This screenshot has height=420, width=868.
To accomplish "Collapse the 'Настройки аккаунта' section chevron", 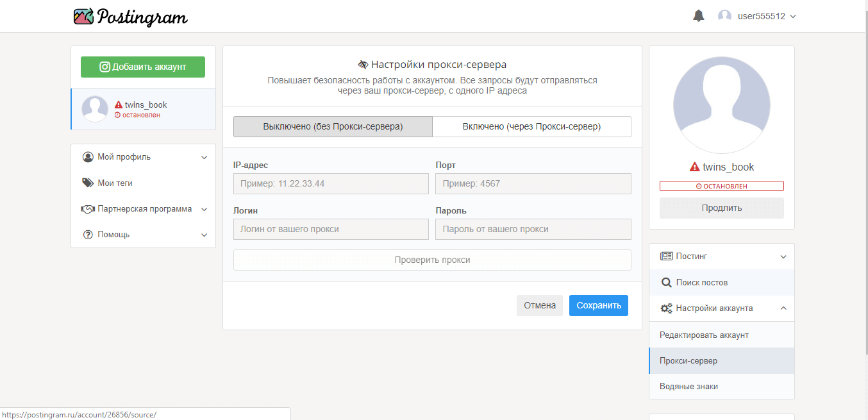I will pyautogui.click(x=783, y=308).
